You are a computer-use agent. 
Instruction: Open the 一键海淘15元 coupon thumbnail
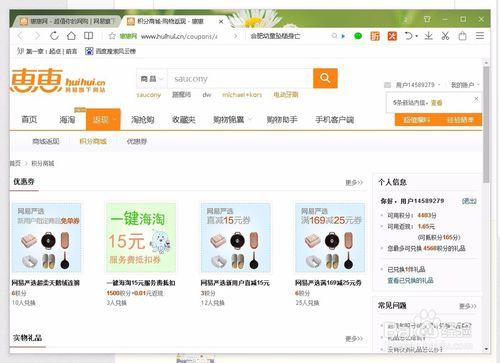[x=140, y=237]
